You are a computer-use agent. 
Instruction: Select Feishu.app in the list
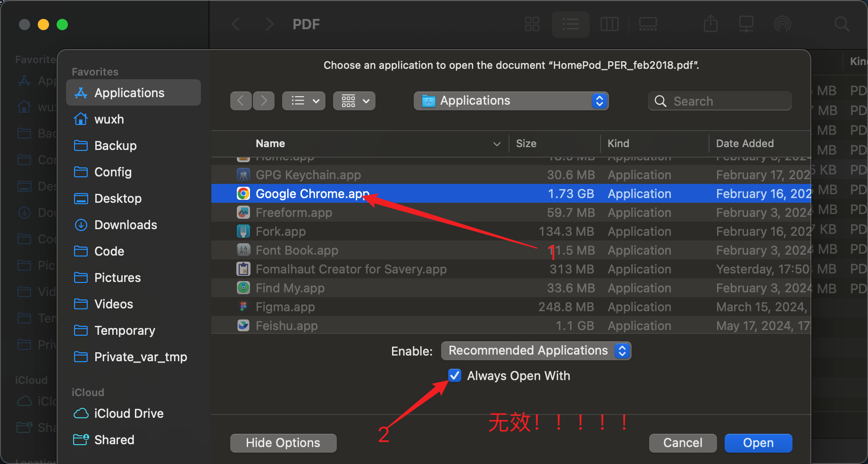coord(511,326)
